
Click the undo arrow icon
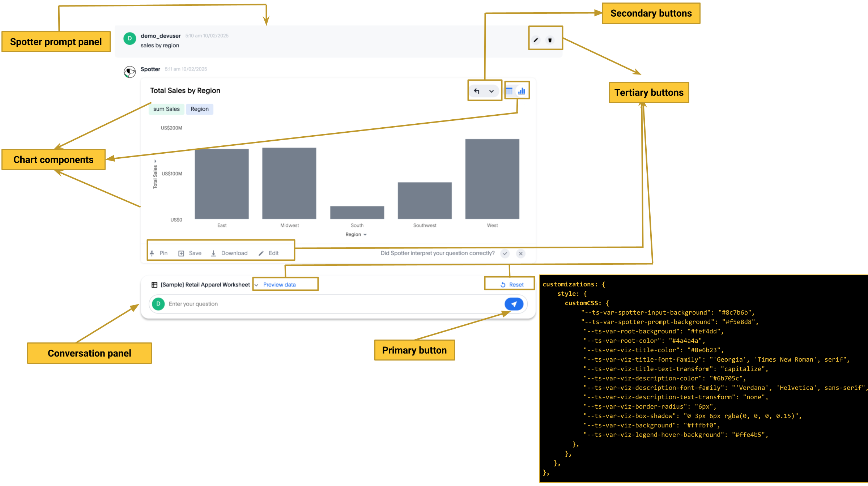point(477,91)
